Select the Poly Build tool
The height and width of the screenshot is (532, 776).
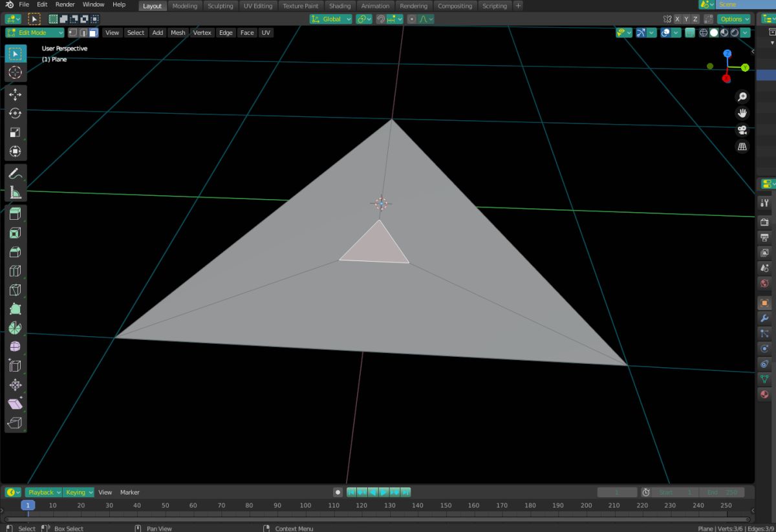[x=16, y=309]
